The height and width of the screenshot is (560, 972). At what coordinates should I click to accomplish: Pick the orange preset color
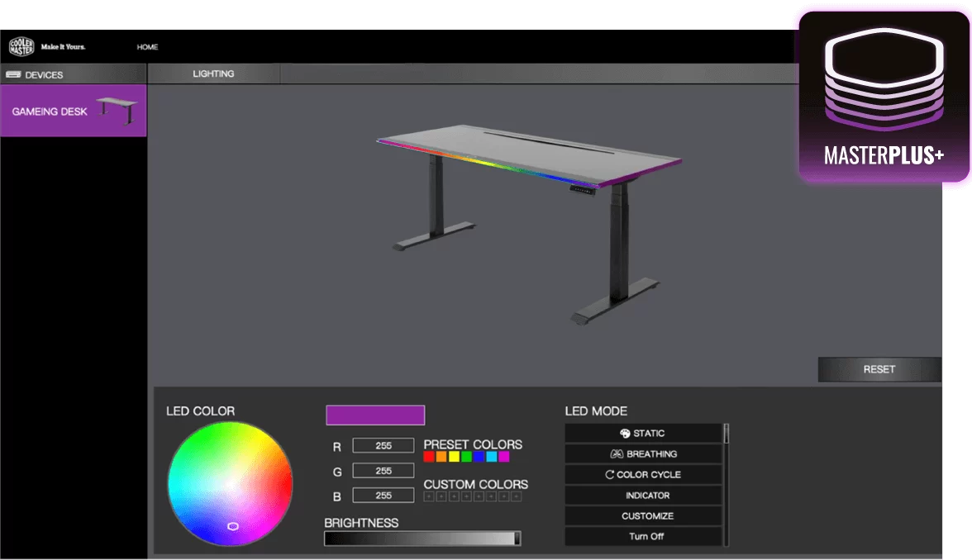441,458
